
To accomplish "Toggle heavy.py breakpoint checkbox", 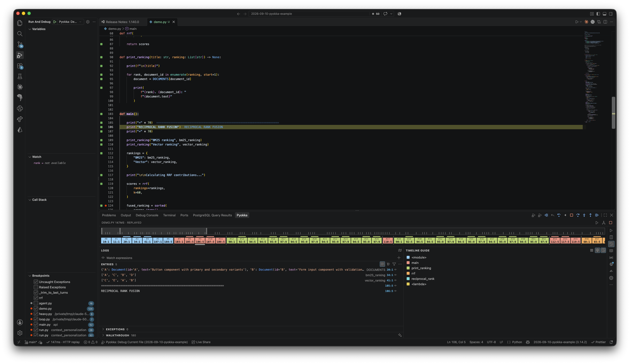I will click(36, 314).
